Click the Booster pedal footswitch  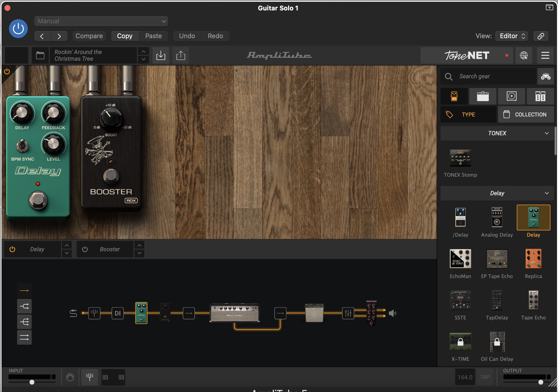tap(111, 176)
